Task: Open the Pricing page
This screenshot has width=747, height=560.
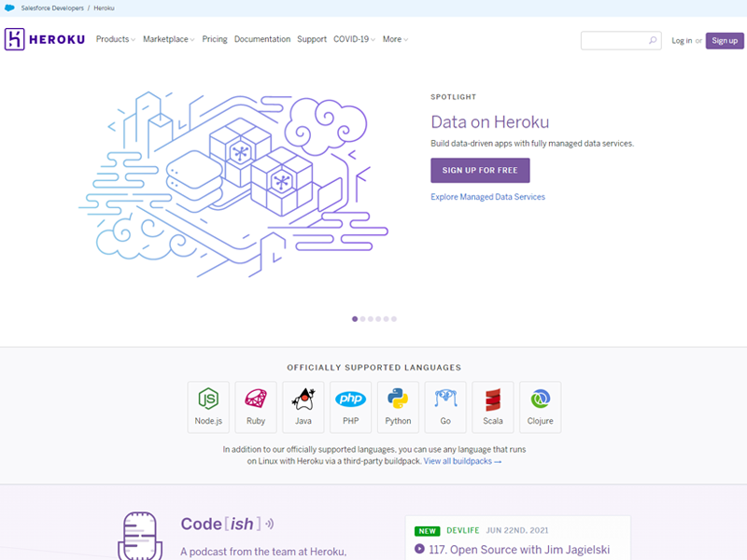Action: (x=215, y=39)
